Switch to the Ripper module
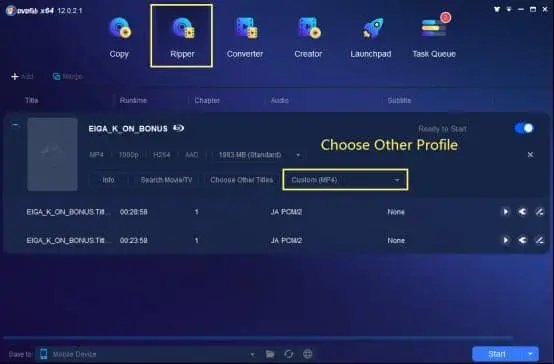 (x=182, y=37)
